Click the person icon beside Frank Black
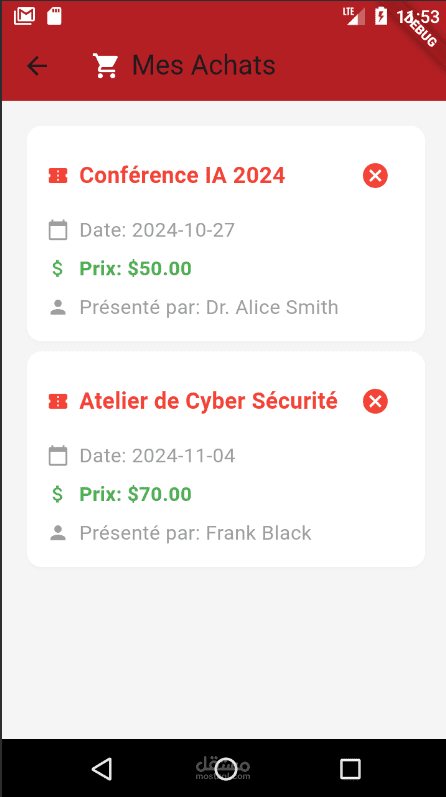This screenshot has width=446, height=797. pos(58,533)
